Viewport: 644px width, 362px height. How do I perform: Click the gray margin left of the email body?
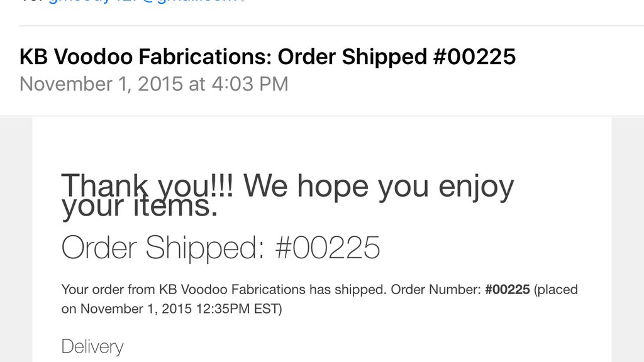(16, 239)
